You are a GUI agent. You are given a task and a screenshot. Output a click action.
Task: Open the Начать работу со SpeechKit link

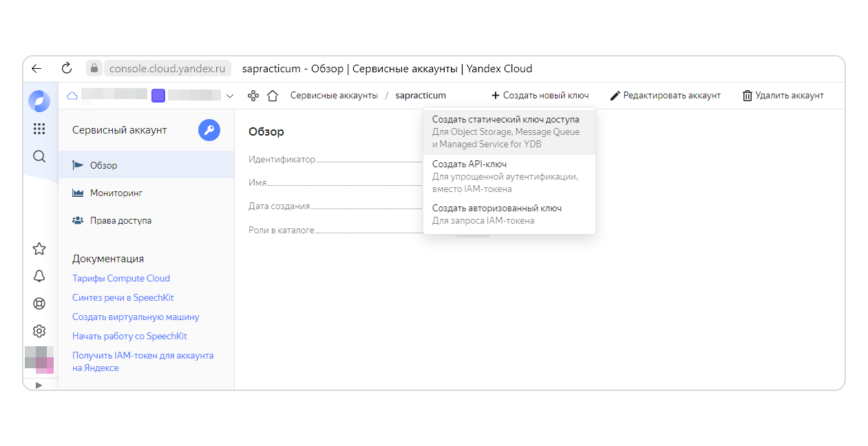129,336
